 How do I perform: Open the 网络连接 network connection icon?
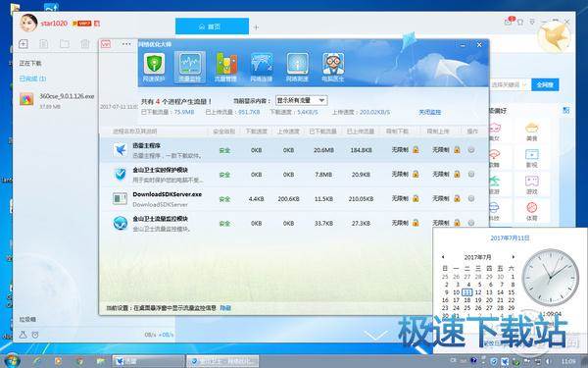pos(262,67)
